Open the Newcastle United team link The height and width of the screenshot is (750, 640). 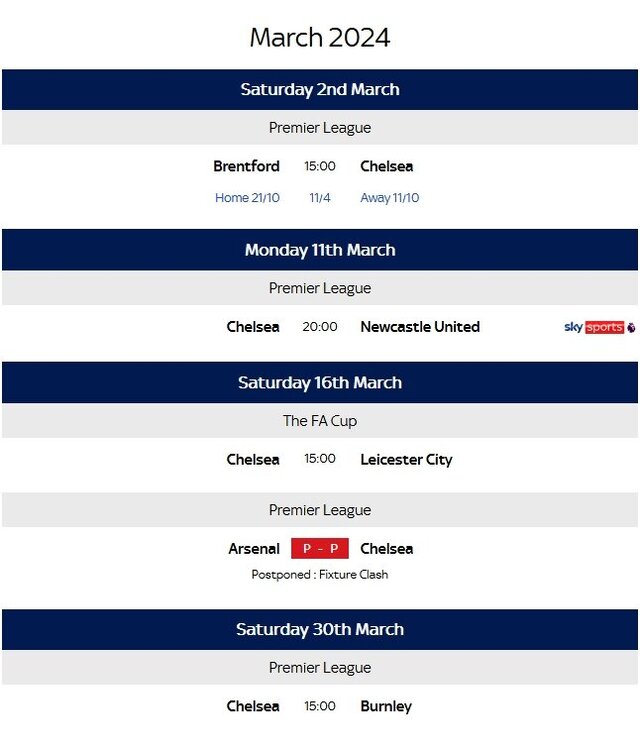tap(420, 327)
